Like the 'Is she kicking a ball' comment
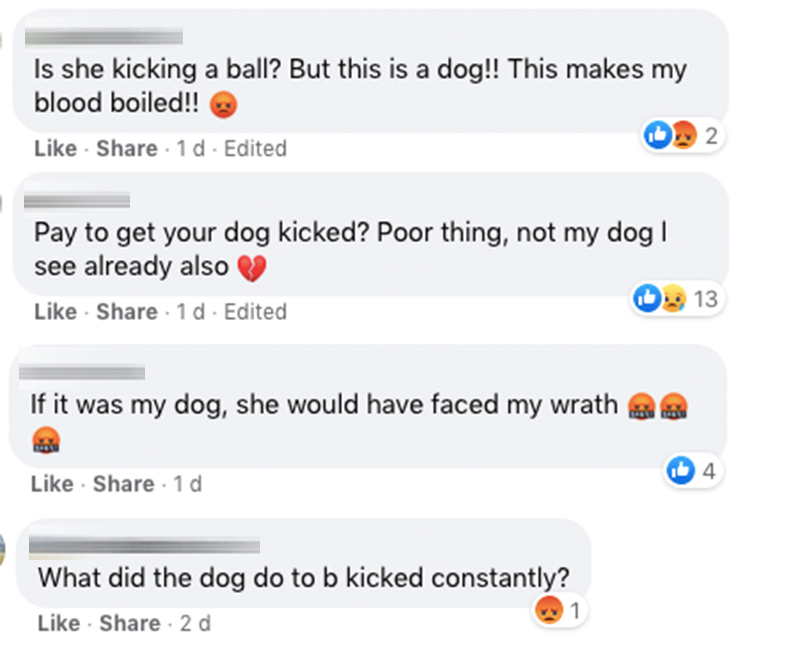800x645 pixels. tap(55, 148)
